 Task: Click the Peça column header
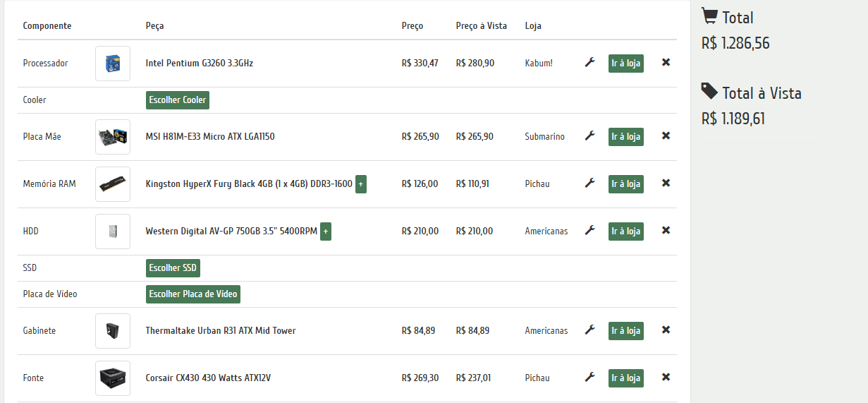155,26
